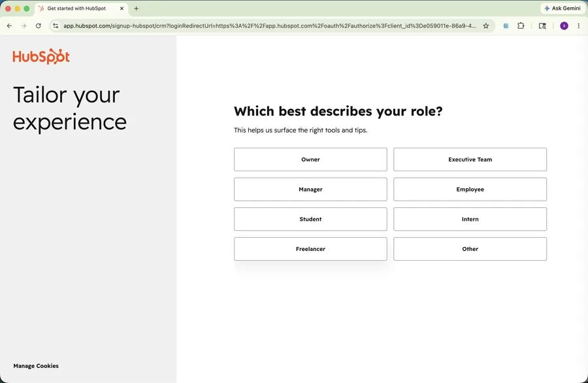Choose the Student role
Viewport: 588px width, 383px height.
pos(310,219)
